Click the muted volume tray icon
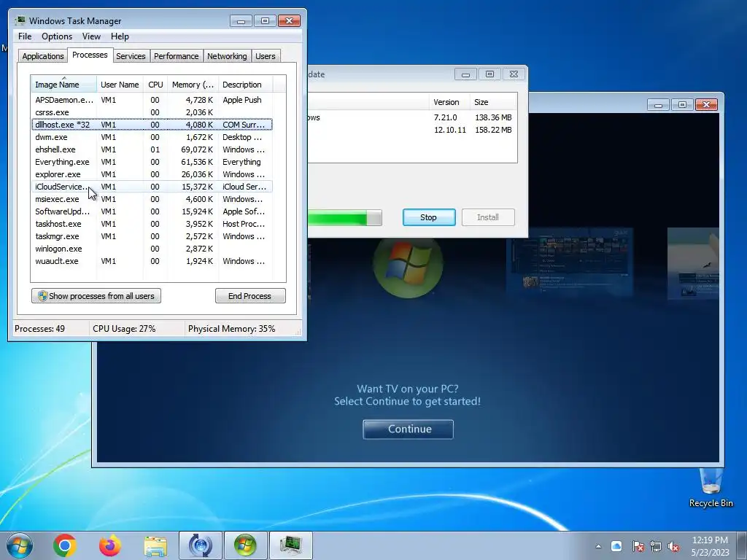Viewport: 747px width, 560px height. 673,546
